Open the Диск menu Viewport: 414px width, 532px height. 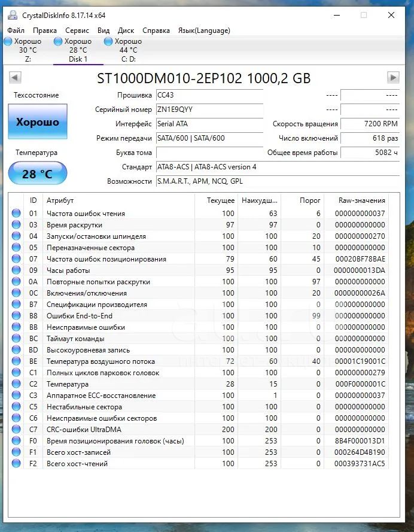[126, 31]
